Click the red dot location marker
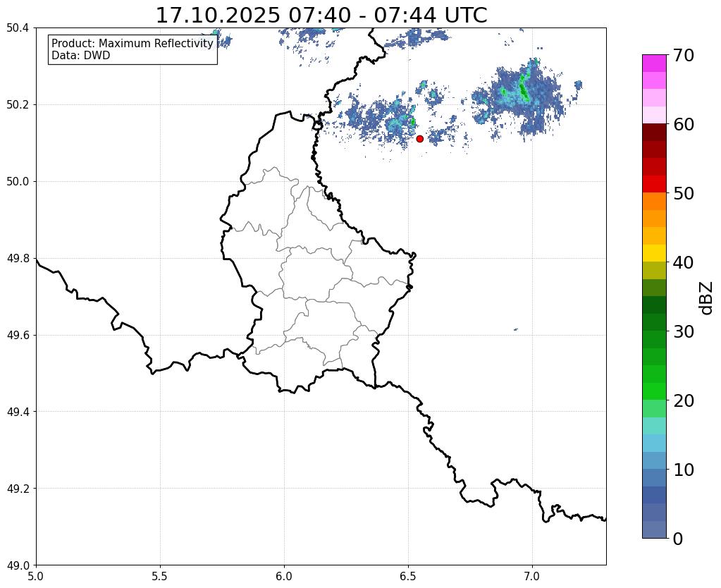This screenshot has height=588, width=721. [x=419, y=138]
